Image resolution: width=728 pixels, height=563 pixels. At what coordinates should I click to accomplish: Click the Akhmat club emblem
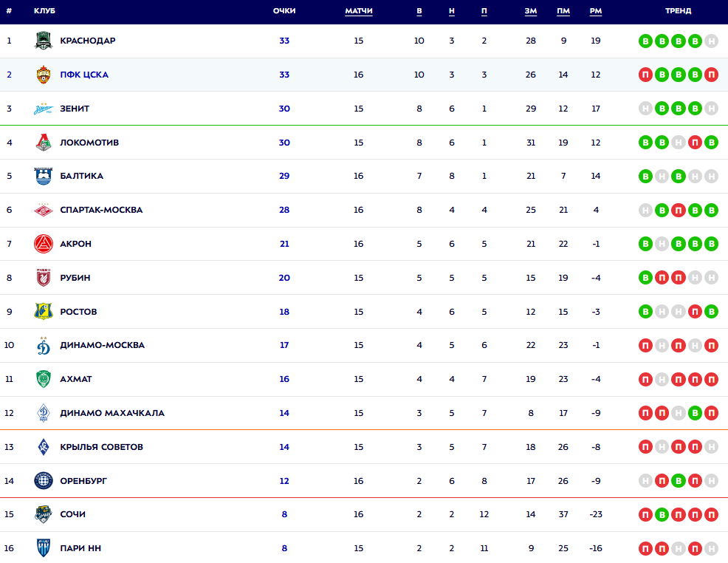[44, 379]
